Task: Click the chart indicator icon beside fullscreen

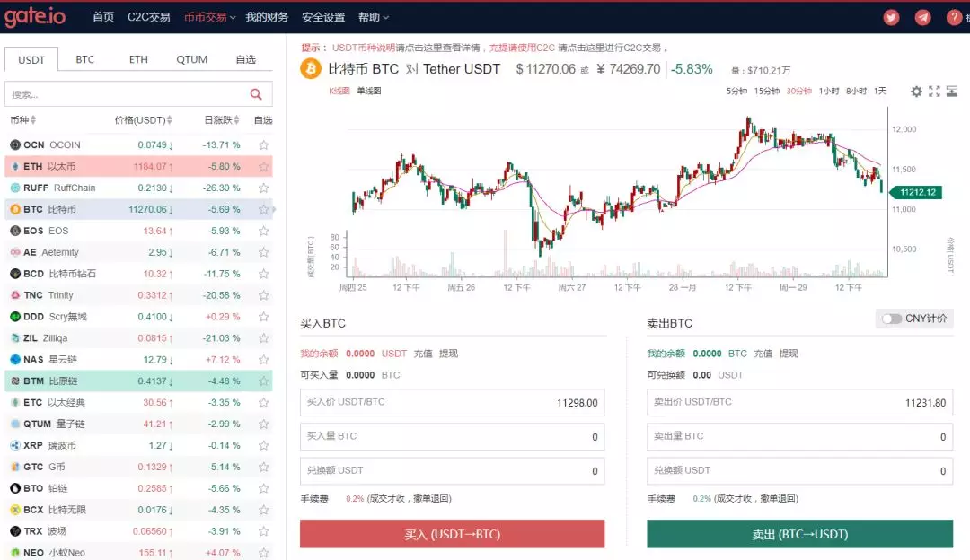Action: (x=954, y=92)
